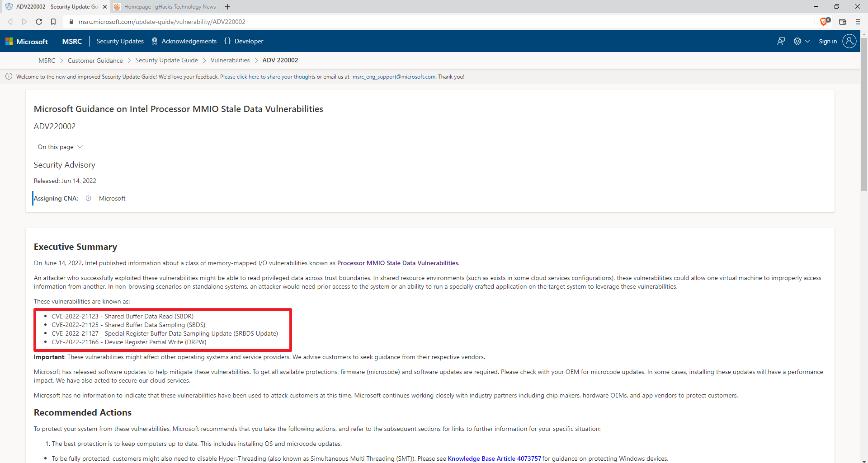Open a new browser tab

click(227, 7)
